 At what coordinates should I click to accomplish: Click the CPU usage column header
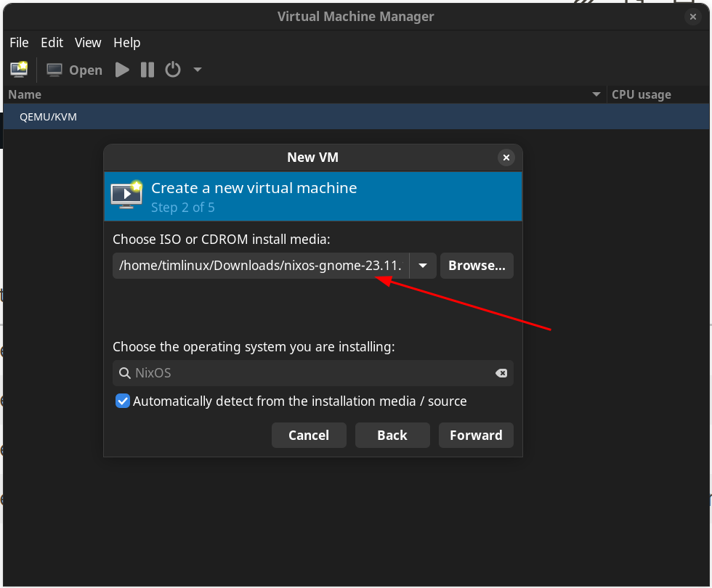(658, 94)
